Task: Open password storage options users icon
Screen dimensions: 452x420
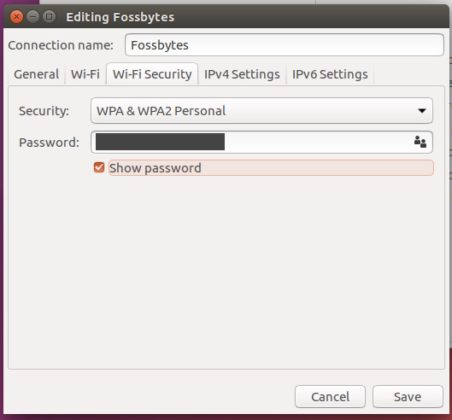Action: (420, 142)
